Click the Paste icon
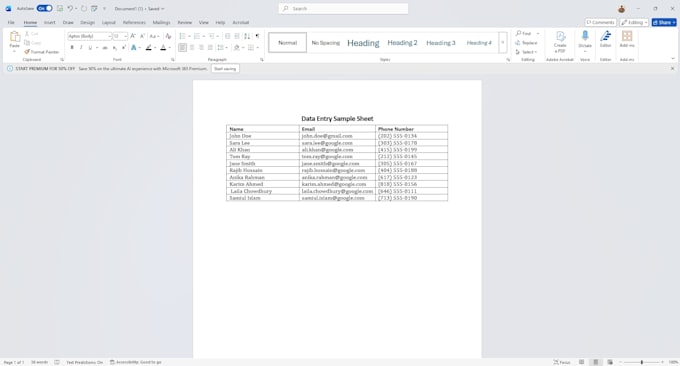This screenshot has height=366, width=680. [x=14, y=36]
